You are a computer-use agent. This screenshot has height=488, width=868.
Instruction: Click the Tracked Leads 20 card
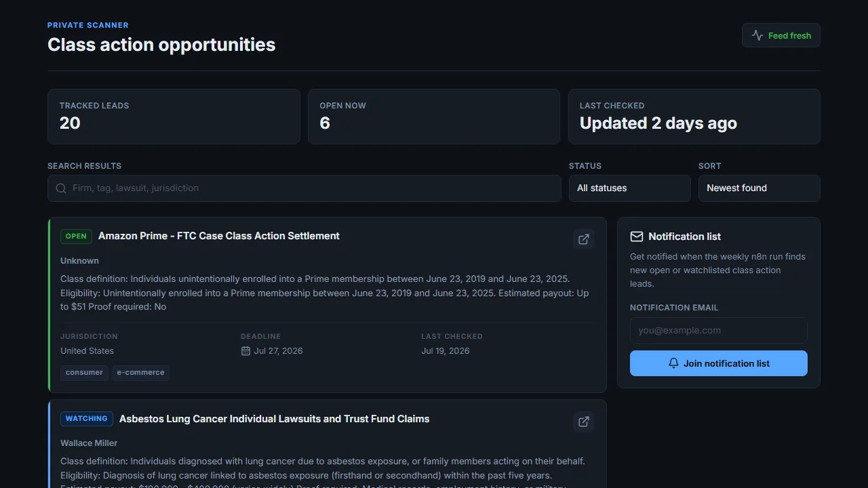(174, 117)
